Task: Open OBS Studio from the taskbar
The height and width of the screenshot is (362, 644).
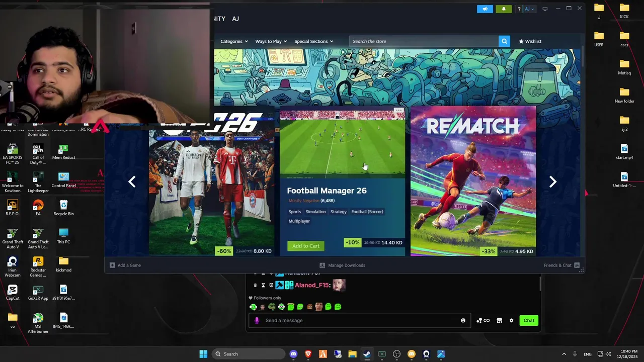Action: (396, 354)
